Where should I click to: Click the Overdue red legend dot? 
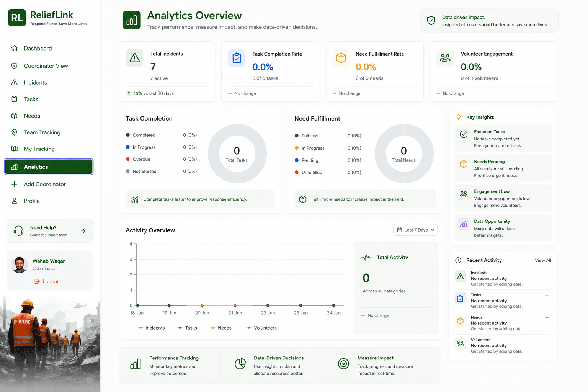pyautogui.click(x=128, y=159)
